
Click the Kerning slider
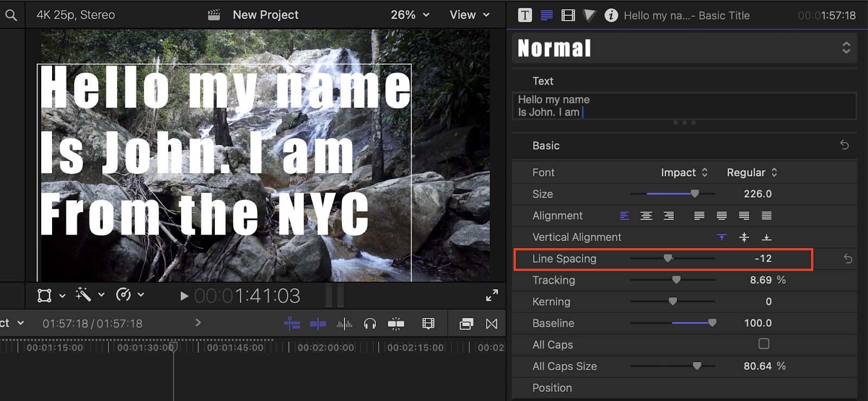click(673, 301)
